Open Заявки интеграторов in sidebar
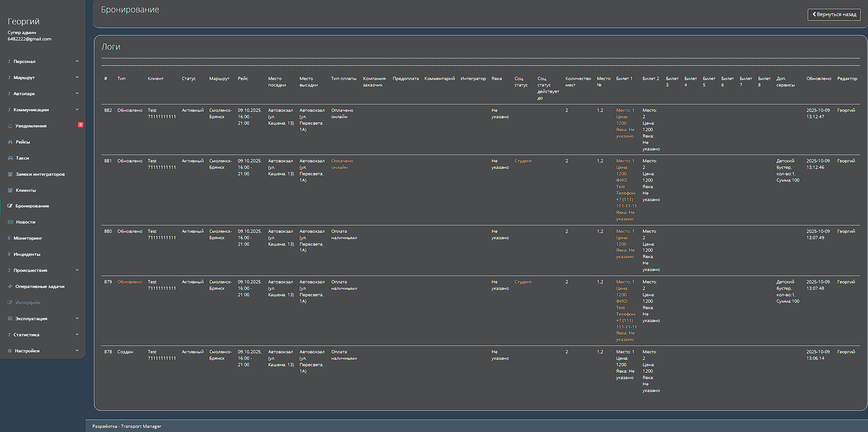The width and height of the screenshot is (868, 432). [40, 174]
